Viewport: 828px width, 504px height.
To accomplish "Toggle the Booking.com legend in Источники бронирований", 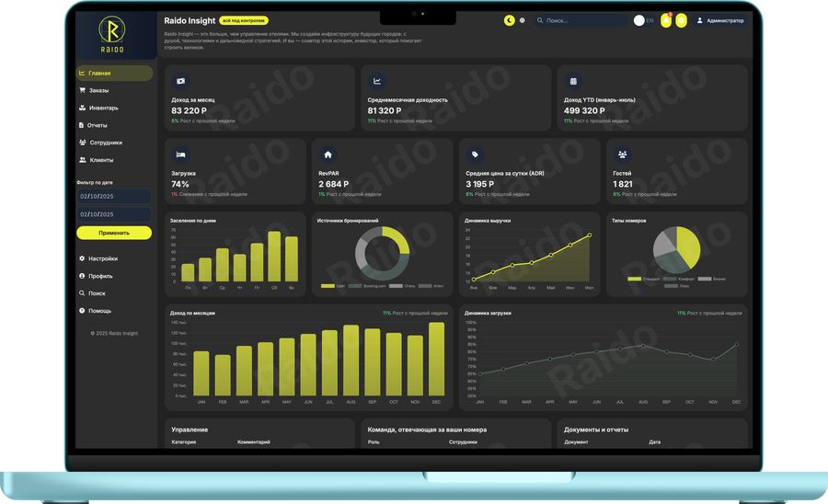I will point(369,286).
